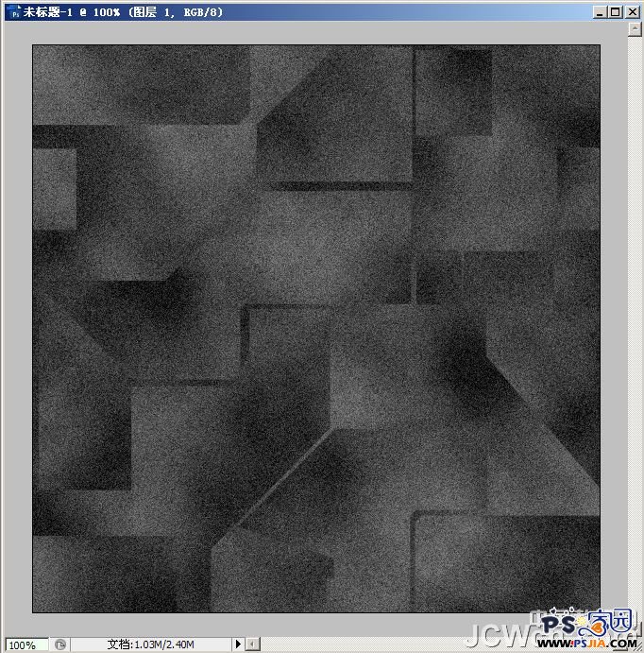
Task: Click the center of the textured canvas
Action: (x=316, y=329)
